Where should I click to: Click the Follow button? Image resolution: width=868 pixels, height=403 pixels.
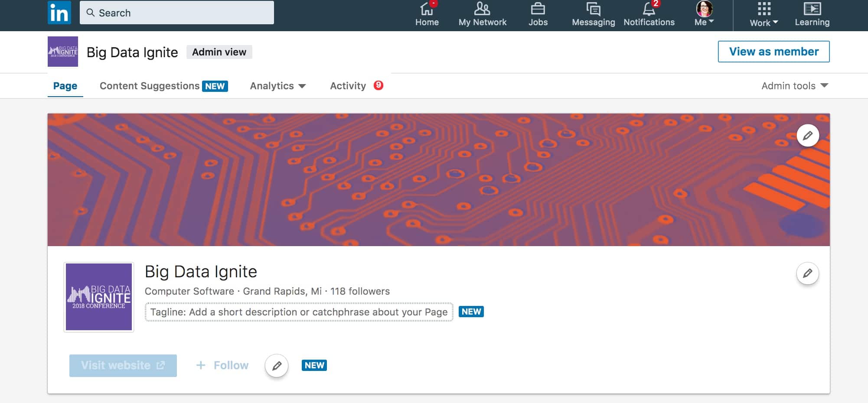pyautogui.click(x=222, y=365)
